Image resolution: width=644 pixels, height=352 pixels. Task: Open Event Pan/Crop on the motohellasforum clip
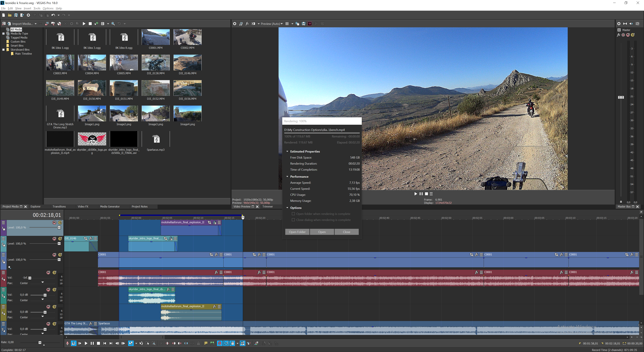click(x=209, y=222)
